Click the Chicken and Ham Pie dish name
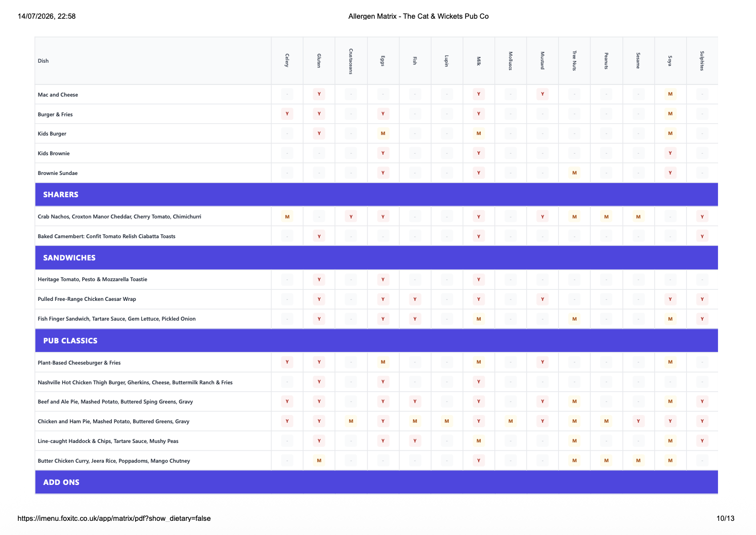 point(114,421)
